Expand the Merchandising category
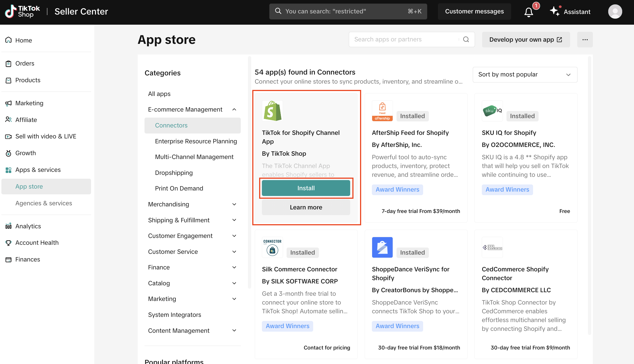The width and height of the screenshot is (634, 364). point(234,204)
